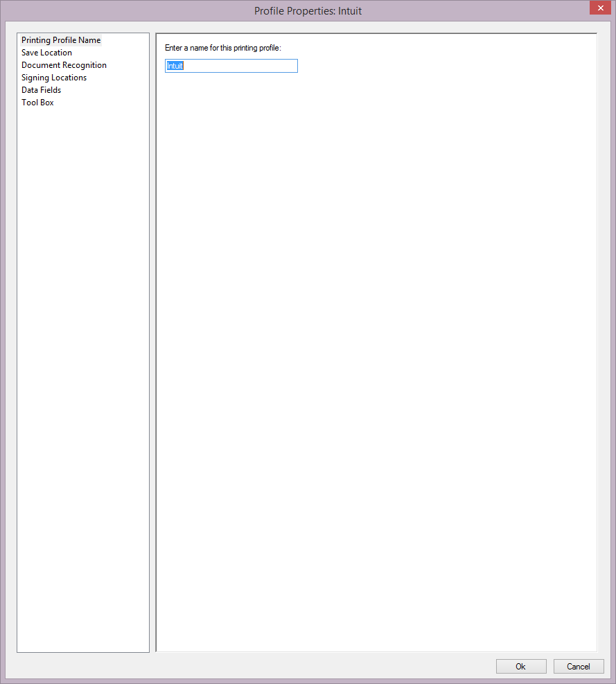This screenshot has width=616, height=684.
Task: Click the gap between Ok and Cancel buttons
Action: [549, 666]
